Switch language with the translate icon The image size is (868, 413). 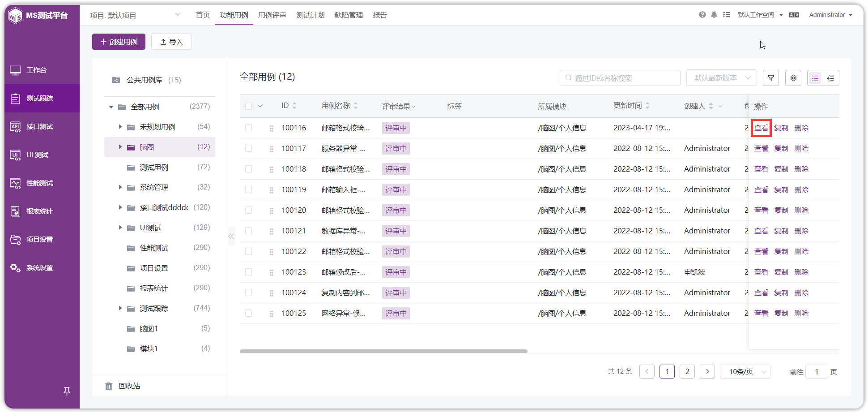pos(794,15)
